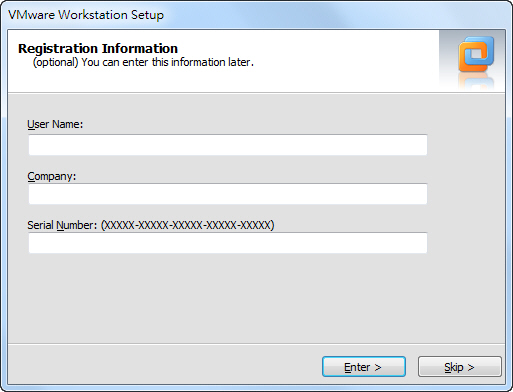
Task: Click the Skip > button
Action: click(x=460, y=367)
